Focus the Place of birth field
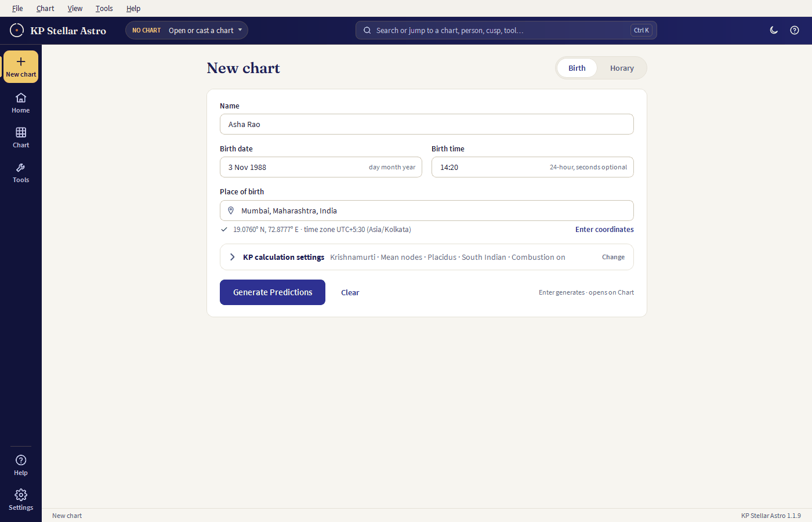 click(x=427, y=211)
